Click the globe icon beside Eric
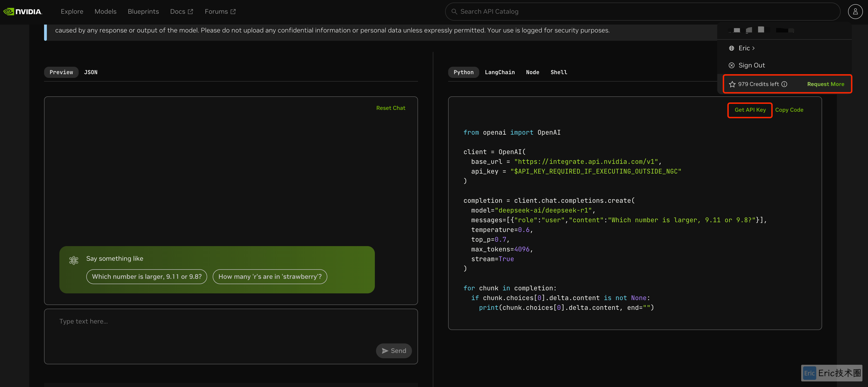Viewport: 868px width, 387px height. click(x=731, y=48)
